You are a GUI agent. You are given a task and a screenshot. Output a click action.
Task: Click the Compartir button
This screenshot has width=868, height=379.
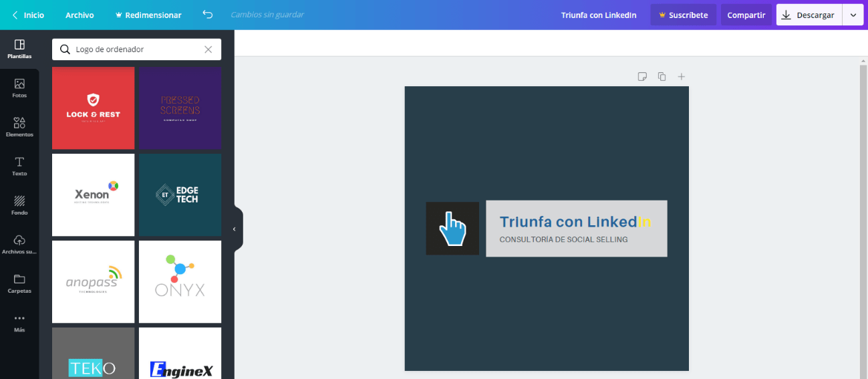coord(746,15)
